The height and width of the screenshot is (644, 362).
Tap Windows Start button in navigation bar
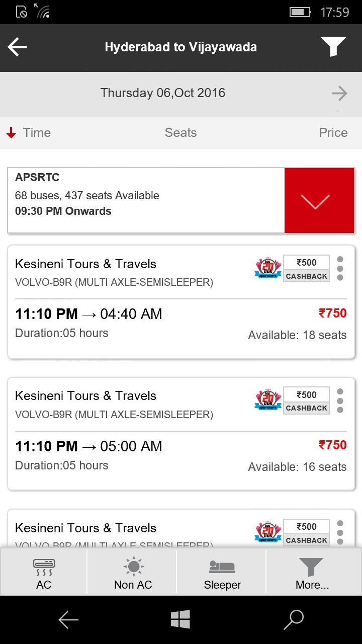[x=180, y=619]
